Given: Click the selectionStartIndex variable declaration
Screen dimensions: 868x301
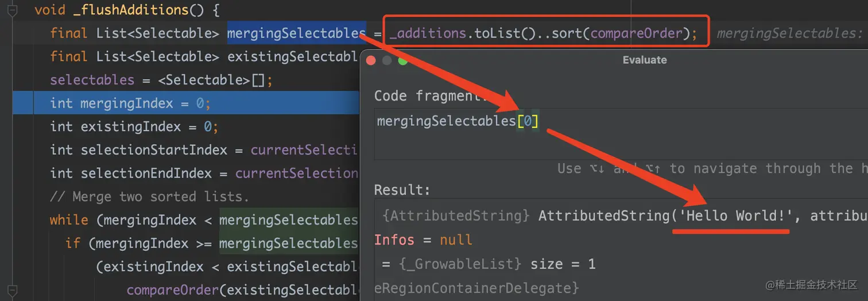Looking at the screenshot, I should [154, 150].
